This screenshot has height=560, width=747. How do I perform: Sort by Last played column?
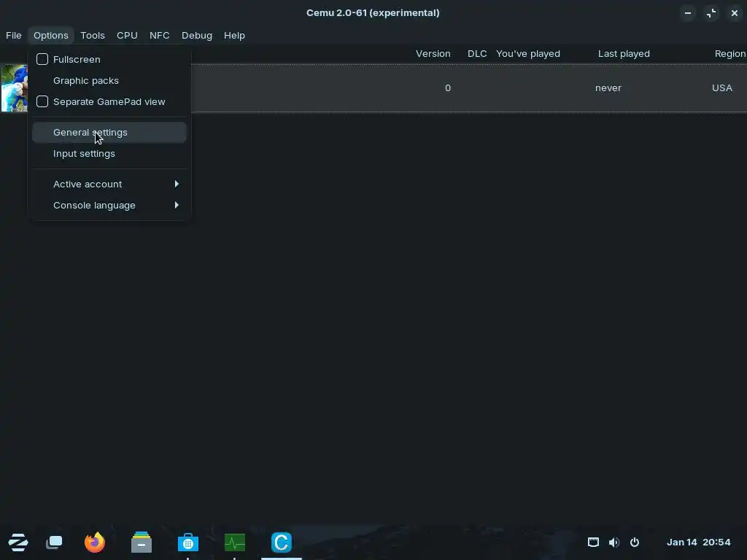[624, 54]
